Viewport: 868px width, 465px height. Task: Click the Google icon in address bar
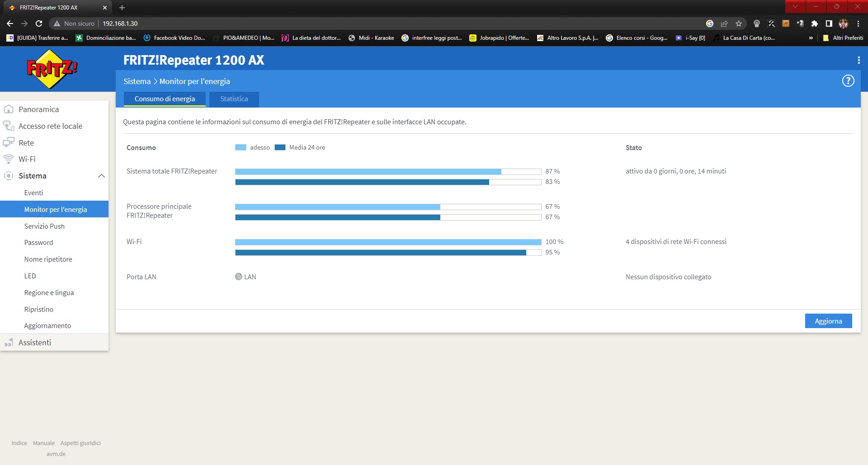pyautogui.click(x=710, y=23)
